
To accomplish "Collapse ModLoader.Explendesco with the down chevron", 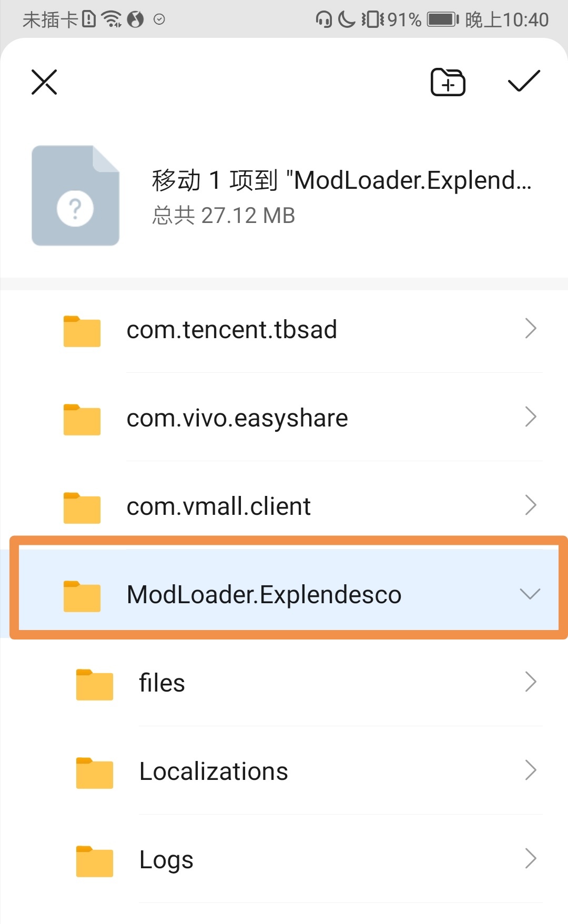I will pos(530,594).
